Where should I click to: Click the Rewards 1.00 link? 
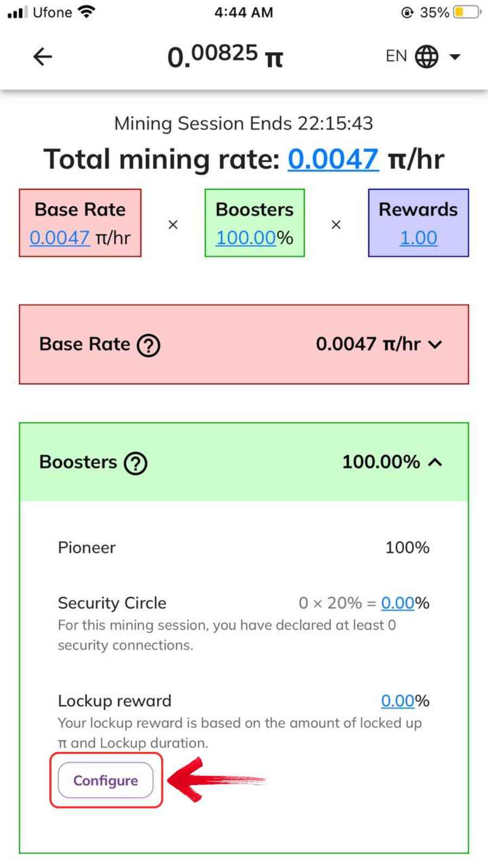click(x=418, y=238)
